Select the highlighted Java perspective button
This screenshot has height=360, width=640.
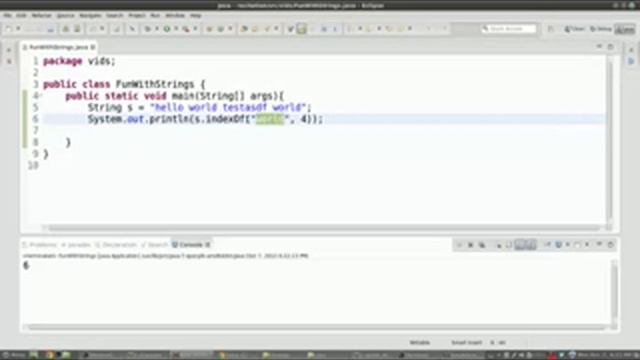[625, 29]
